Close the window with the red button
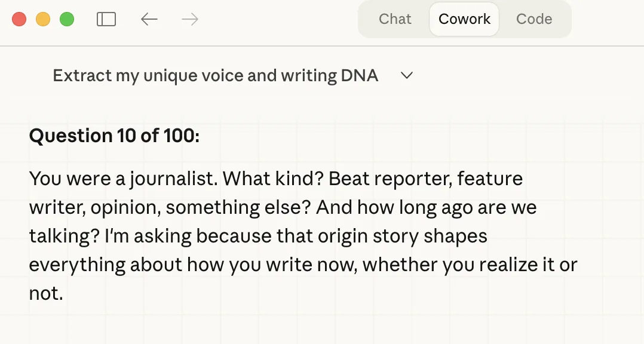644x344 pixels. pyautogui.click(x=19, y=19)
